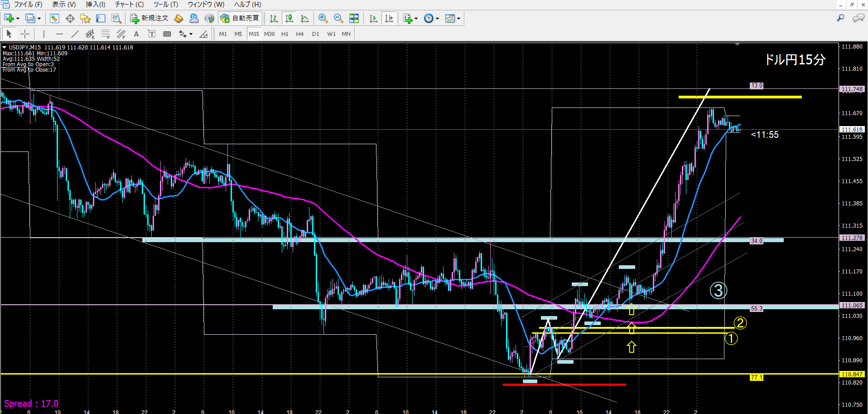Switch timeframe to H4
Viewport: 868px width, 414px height.
[300, 34]
